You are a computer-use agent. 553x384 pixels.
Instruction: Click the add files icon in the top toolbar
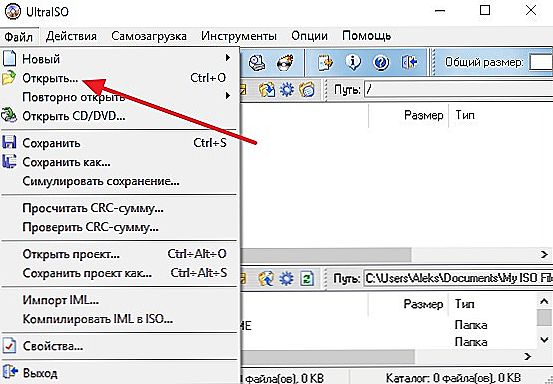(x=325, y=63)
